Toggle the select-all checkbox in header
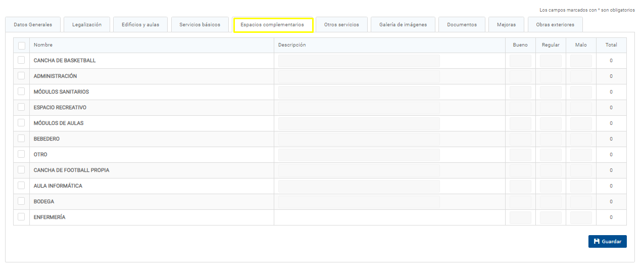This screenshot has height=269, width=644. (x=22, y=46)
